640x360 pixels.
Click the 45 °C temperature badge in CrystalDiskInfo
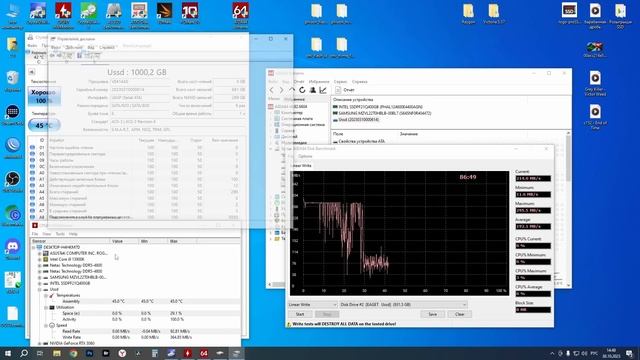44,125
